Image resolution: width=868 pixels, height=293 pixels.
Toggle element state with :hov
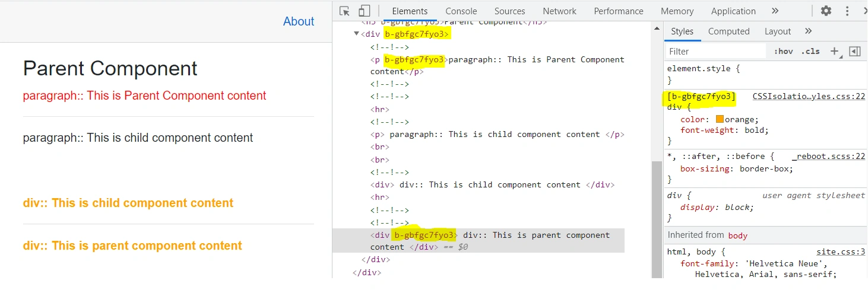click(783, 51)
